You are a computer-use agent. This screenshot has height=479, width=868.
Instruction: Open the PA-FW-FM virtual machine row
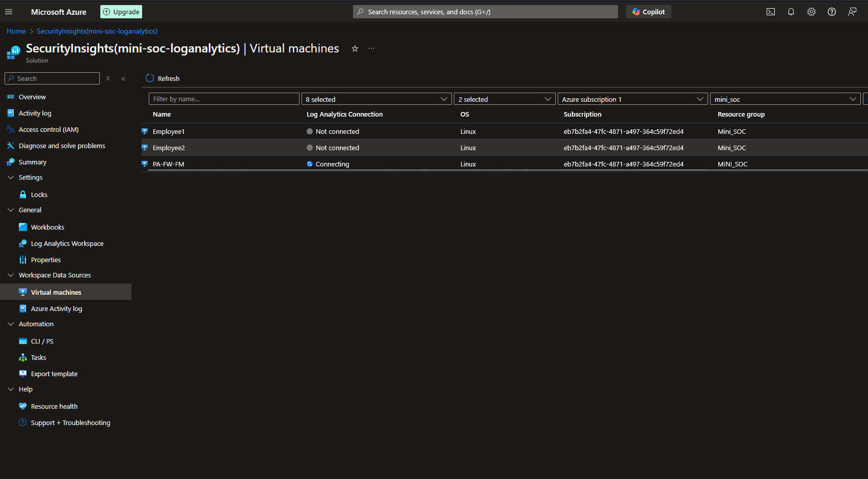point(505,164)
